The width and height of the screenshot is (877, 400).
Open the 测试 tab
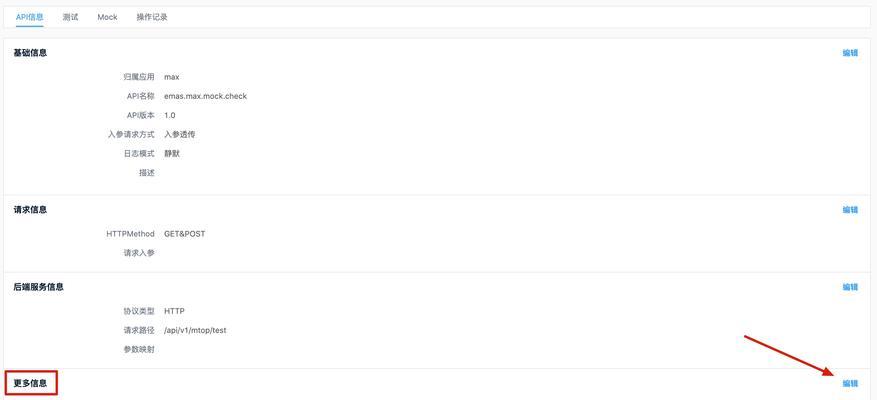[70, 17]
